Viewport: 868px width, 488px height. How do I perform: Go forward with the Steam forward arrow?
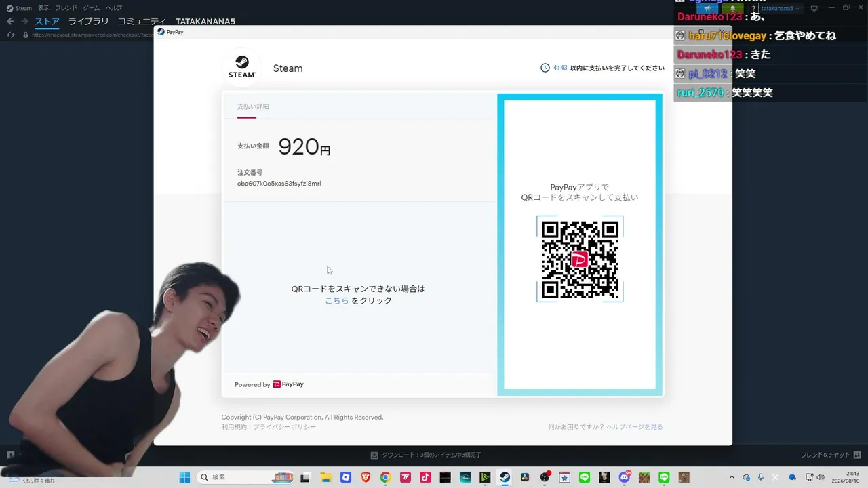[x=24, y=22]
